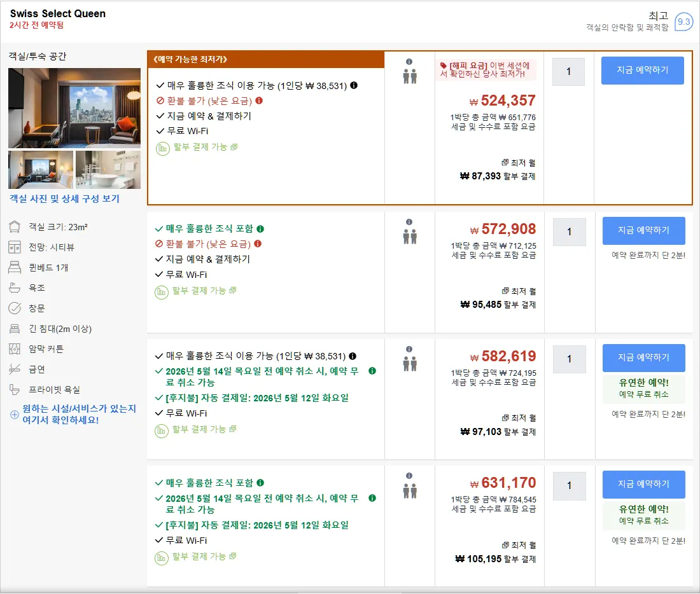
Task: Click ₩95,485 할부 결제 monthly amount
Action: 498,305
